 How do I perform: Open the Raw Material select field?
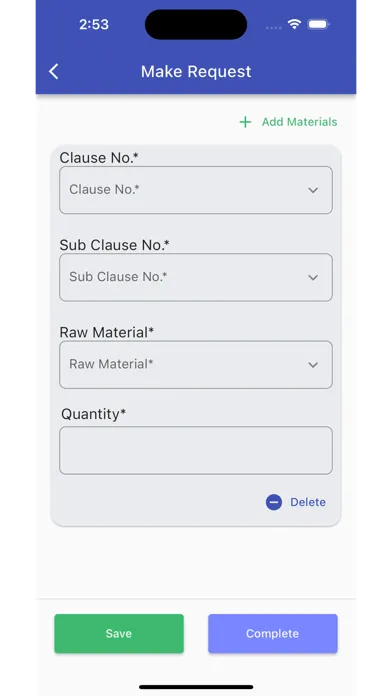click(x=196, y=365)
